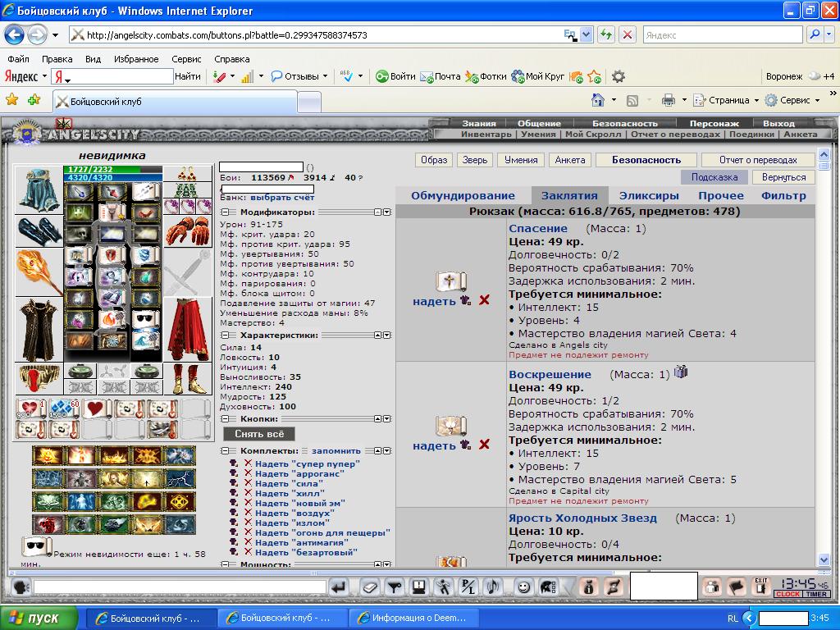This screenshot has width=840, height=630.
Task: Click the floppy disk icon in chat bar
Action: pyautogui.click(x=419, y=587)
